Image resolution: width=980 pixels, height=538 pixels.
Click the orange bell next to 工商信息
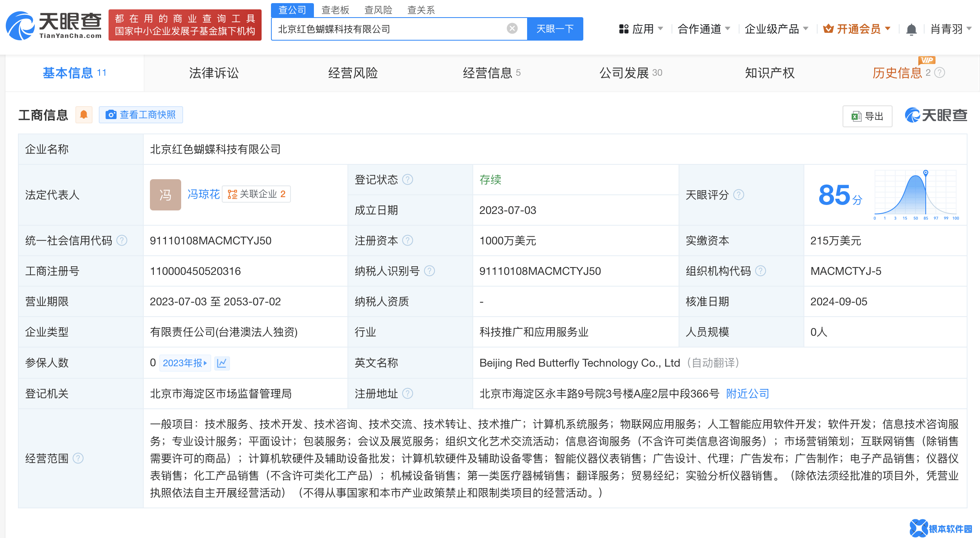click(84, 115)
